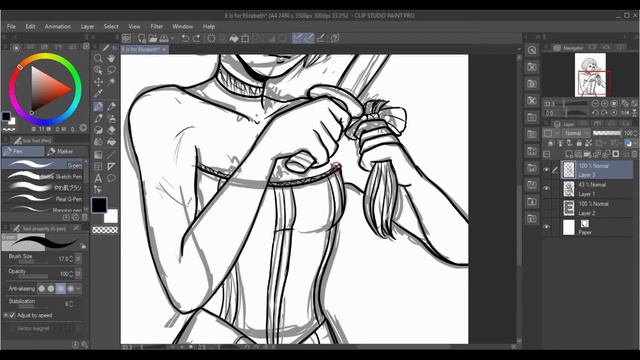640x360 pixels.
Task: Click the Open file icon in command bar
Action: (x=153, y=38)
